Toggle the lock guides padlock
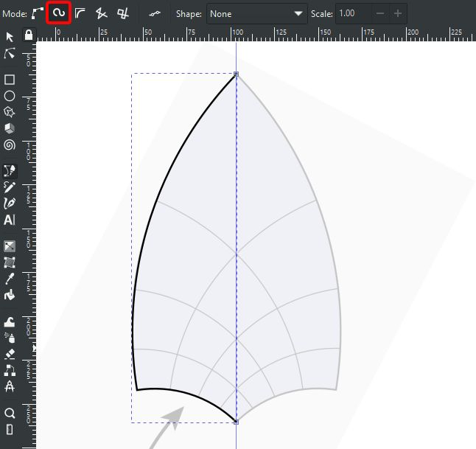 click(29, 35)
